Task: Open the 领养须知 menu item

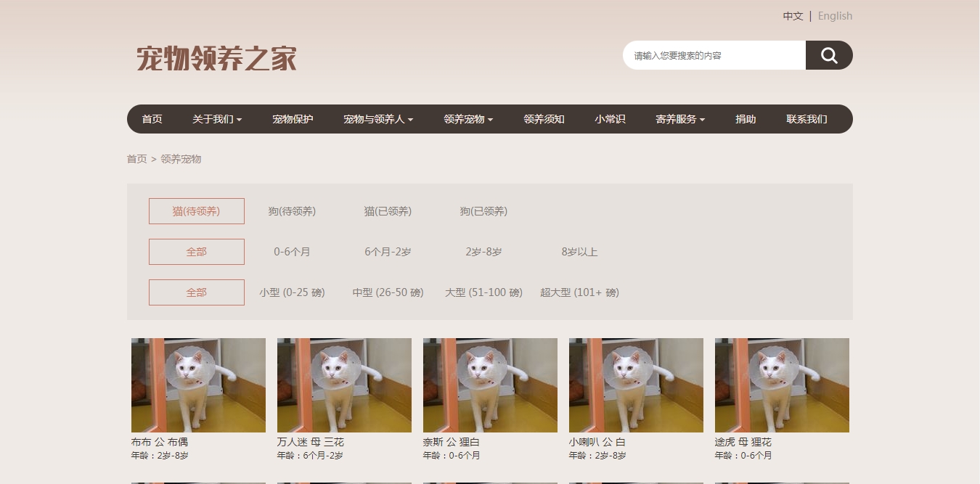Action: click(x=544, y=119)
